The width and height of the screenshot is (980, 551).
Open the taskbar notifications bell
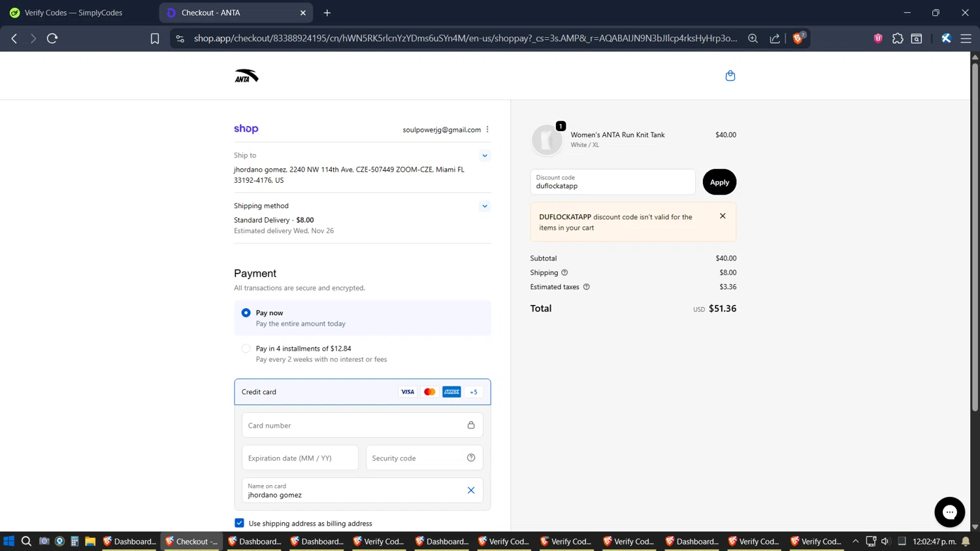coord(966,541)
